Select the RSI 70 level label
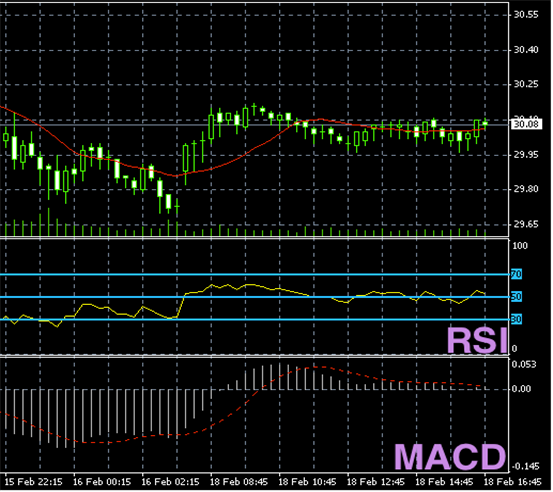 (517, 275)
